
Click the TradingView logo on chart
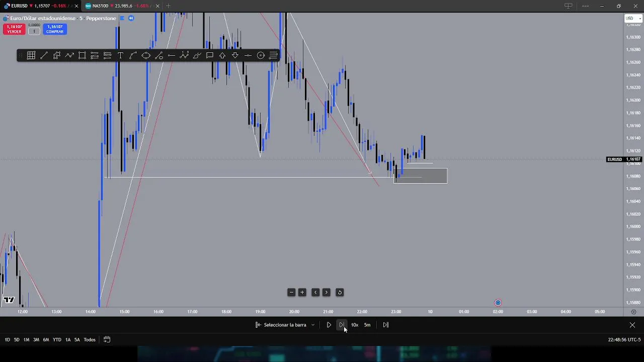pyautogui.click(x=9, y=300)
